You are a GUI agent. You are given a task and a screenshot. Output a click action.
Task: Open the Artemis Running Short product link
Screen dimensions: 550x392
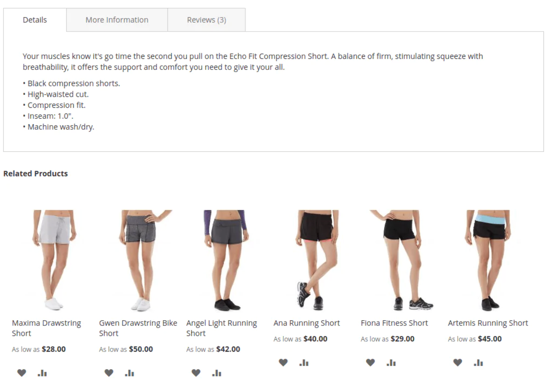[x=488, y=323]
